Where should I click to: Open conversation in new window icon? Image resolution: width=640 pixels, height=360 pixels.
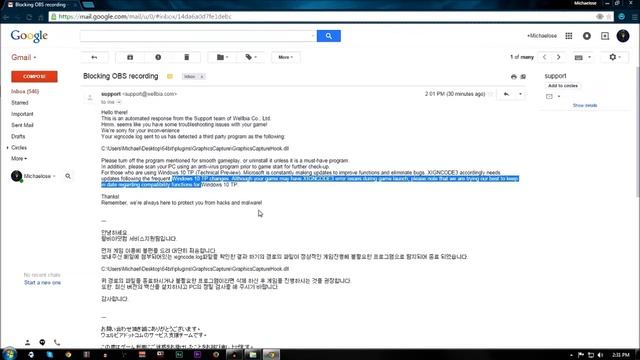[523, 76]
